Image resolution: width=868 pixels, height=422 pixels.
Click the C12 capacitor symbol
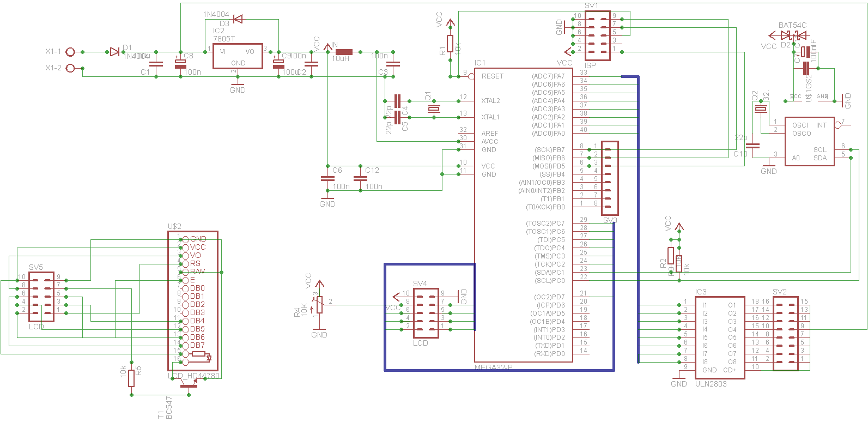tap(360, 178)
